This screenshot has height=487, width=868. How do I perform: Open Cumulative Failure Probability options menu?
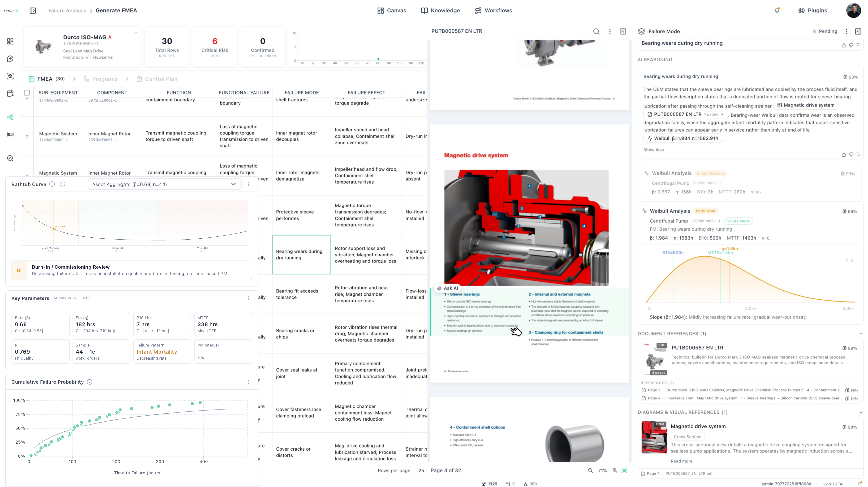(248, 382)
